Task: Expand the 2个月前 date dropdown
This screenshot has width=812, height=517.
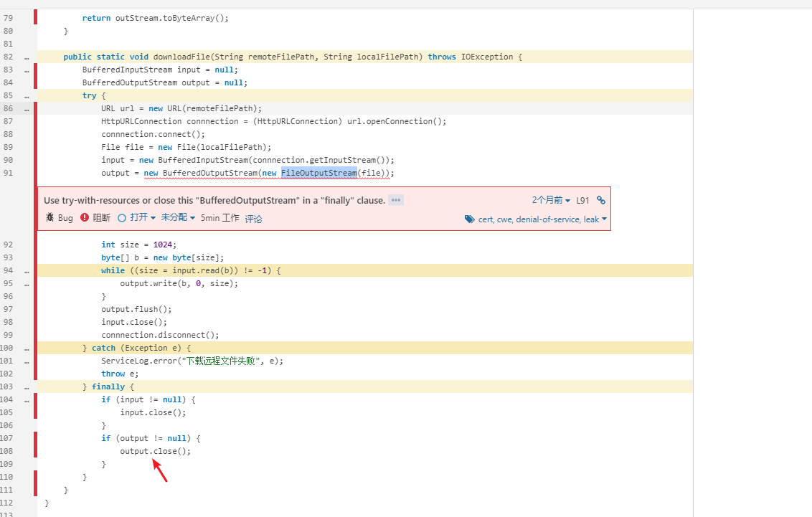Action: point(551,201)
